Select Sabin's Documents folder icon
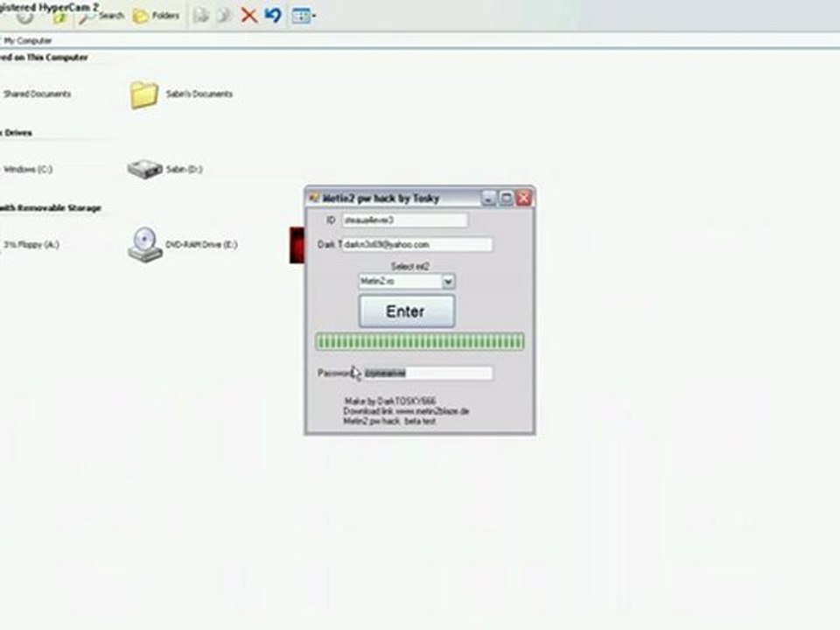The height and width of the screenshot is (630, 840). [x=143, y=94]
